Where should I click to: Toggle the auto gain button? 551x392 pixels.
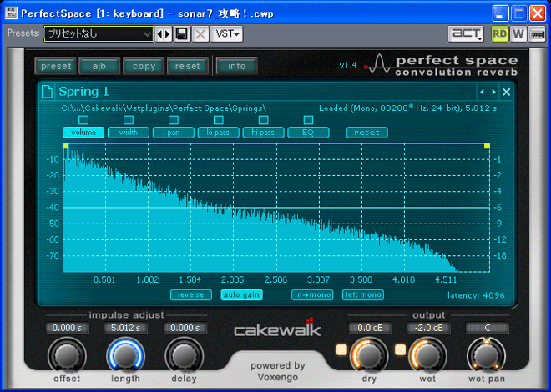pos(241,294)
